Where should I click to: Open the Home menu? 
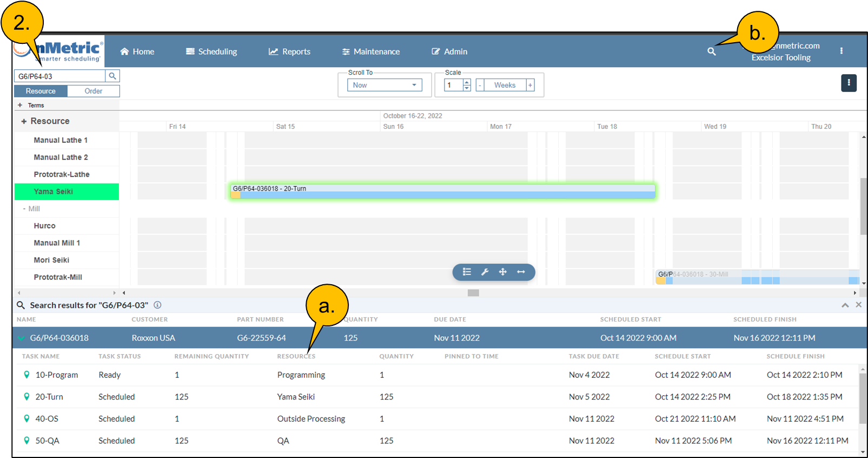coord(137,51)
